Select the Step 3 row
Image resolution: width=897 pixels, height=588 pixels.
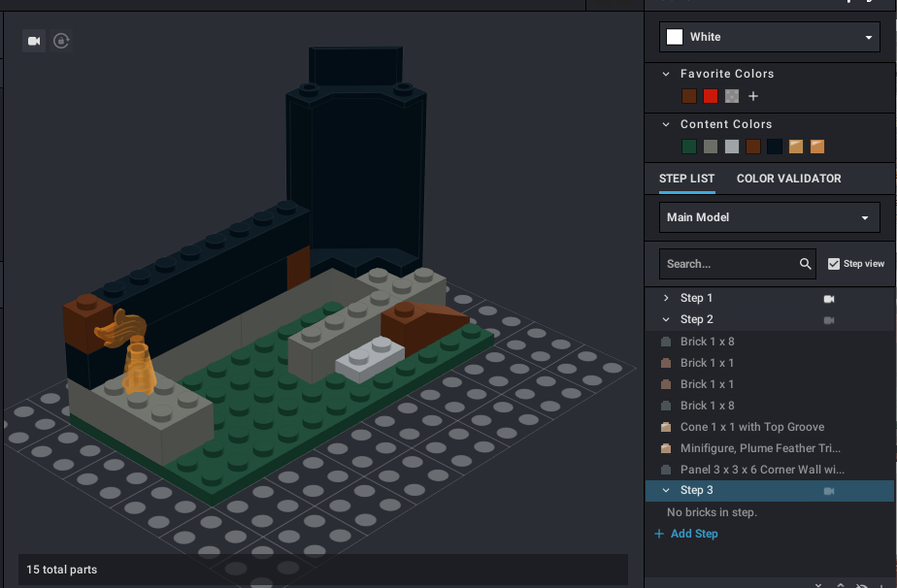(x=770, y=491)
